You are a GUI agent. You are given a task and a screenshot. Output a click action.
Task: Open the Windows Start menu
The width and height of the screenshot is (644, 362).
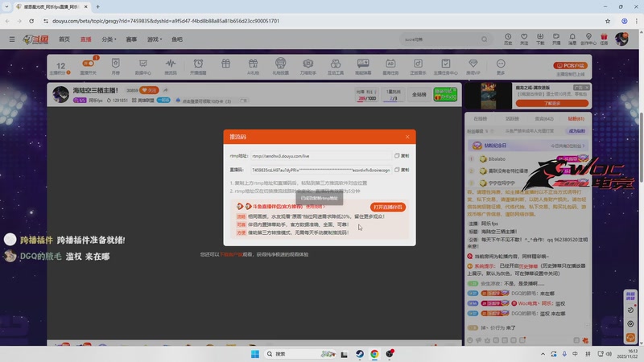(254, 354)
